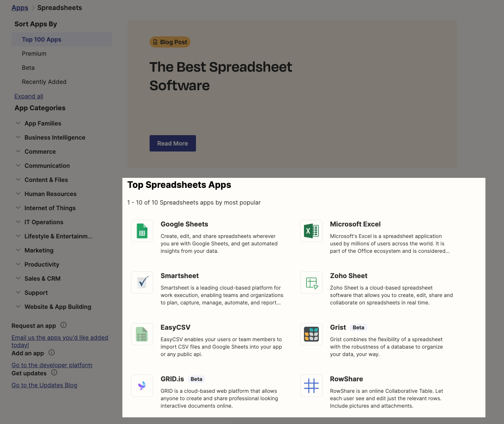Click the Blog Post badge

click(170, 42)
